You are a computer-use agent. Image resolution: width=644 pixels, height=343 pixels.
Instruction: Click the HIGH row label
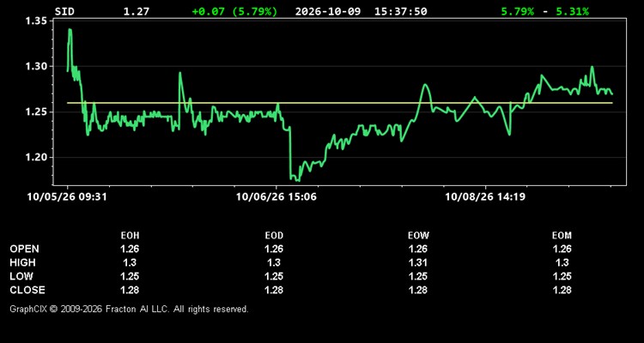22,262
